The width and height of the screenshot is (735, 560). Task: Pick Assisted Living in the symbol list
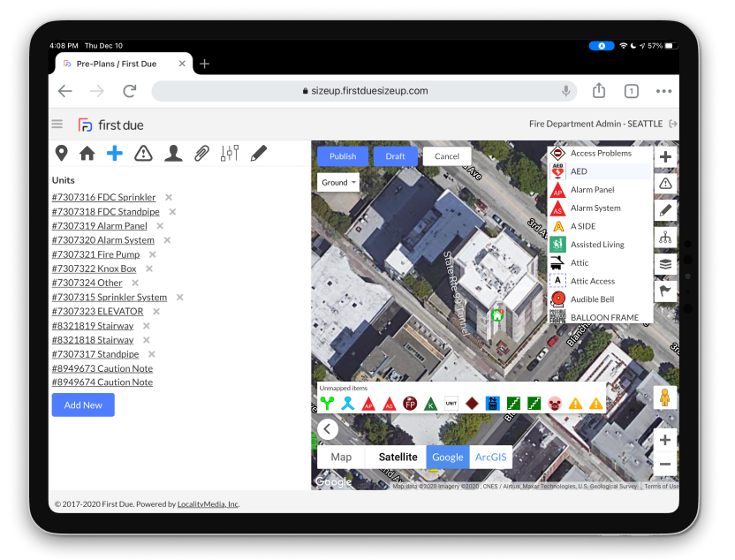point(596,245)
